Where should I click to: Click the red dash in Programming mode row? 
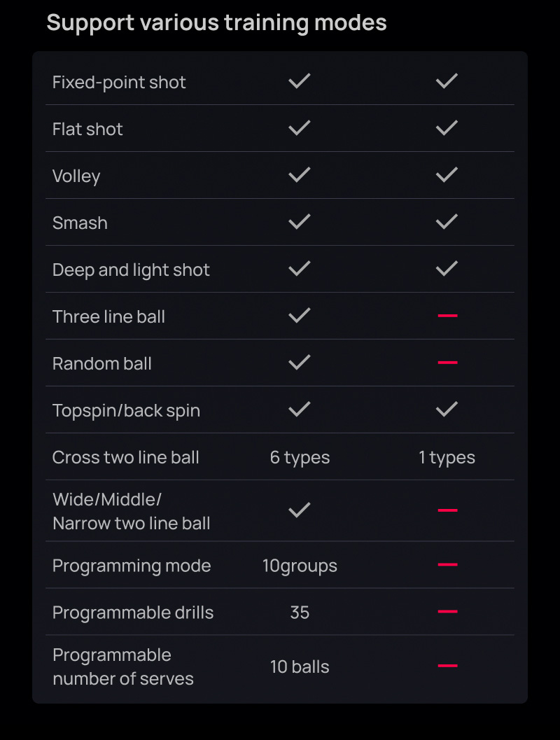(x=447, y=565)
